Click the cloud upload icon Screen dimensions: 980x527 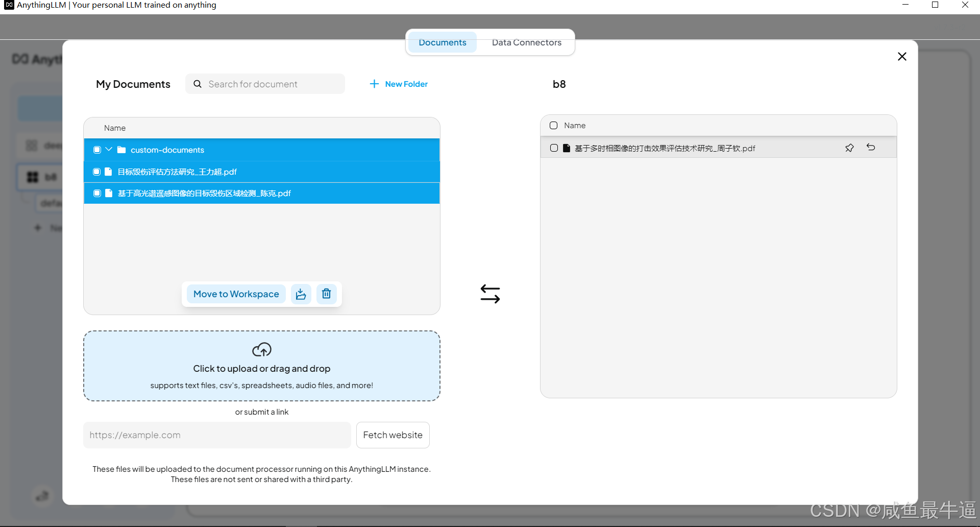pos(262,350)
